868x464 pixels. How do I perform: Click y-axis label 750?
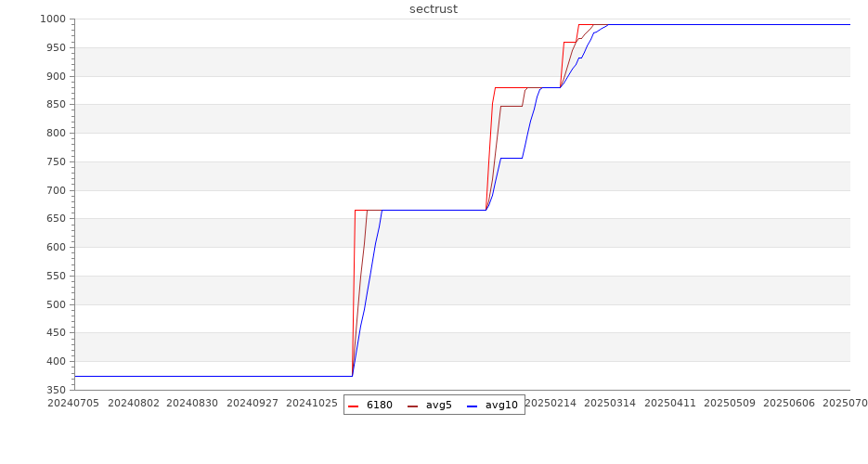56,162
